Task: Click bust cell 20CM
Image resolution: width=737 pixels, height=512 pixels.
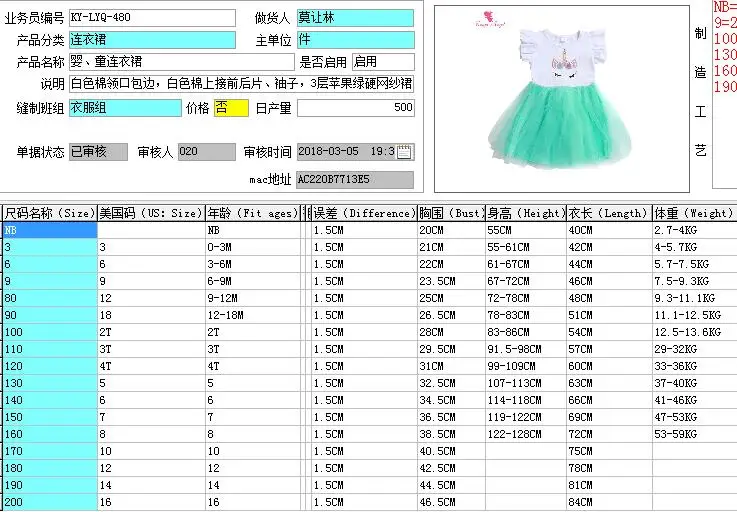Action: (451, 230)
